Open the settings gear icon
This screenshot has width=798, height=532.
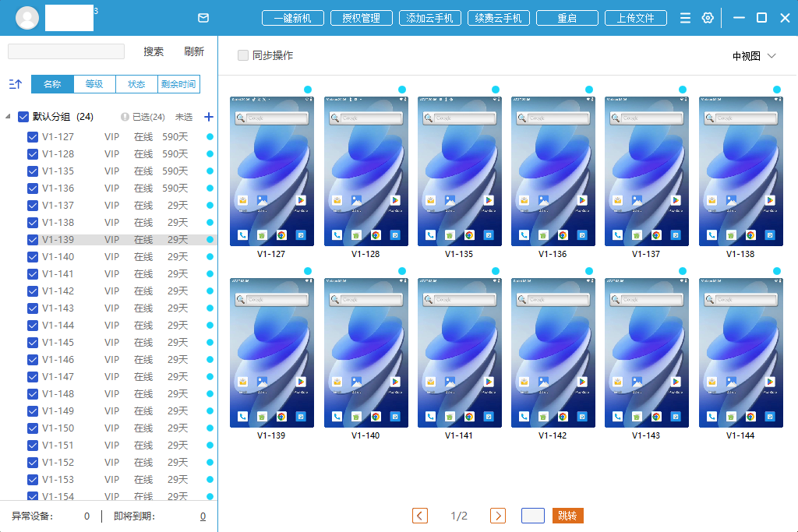click(708, 18)
